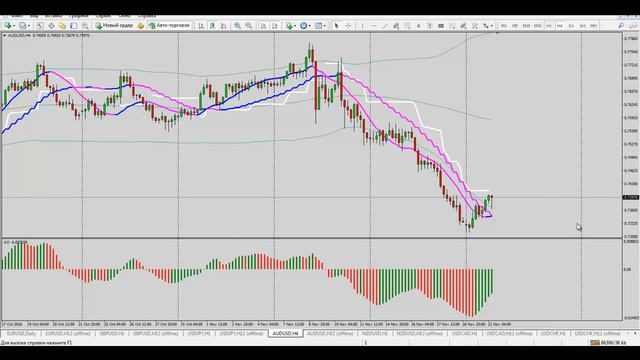Switch to AUDUSD,H12 (offline) tab
This screenshot has height=360, width=640.
[x=330, y=333]
